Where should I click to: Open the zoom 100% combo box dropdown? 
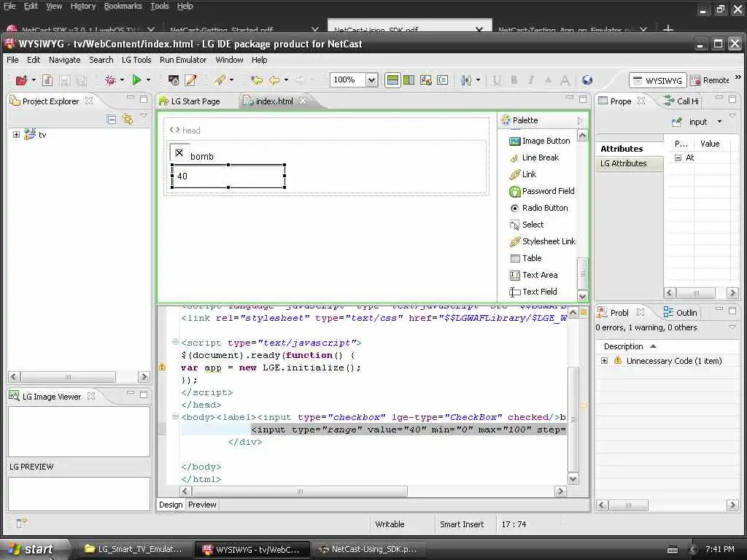tap(371, 80)
